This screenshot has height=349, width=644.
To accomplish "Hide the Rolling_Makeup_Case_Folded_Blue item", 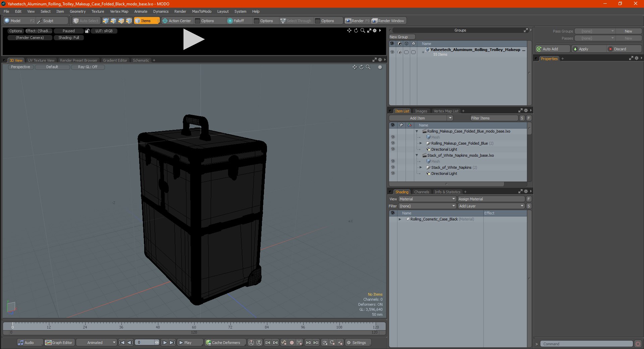I will [x=392, y=143].
